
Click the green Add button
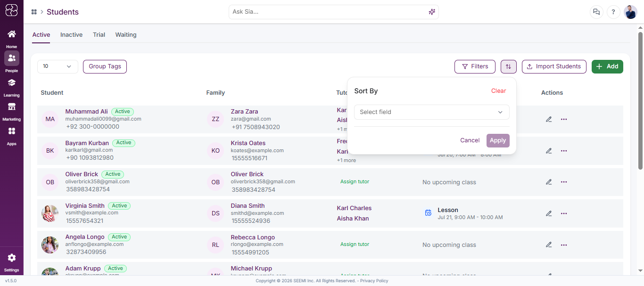(607, 66)
